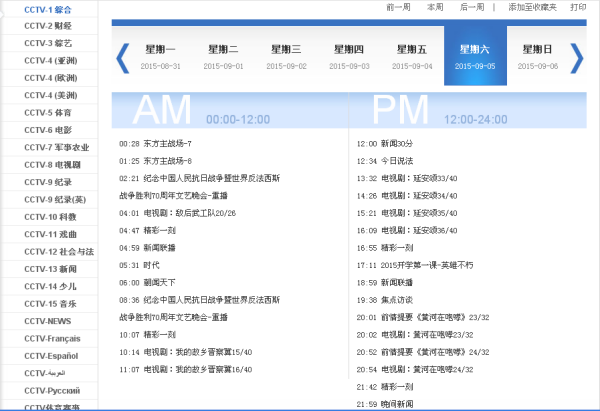Click 20:01 前情提要 23/32 entry
600x411 pixels.
pos(423,317)
